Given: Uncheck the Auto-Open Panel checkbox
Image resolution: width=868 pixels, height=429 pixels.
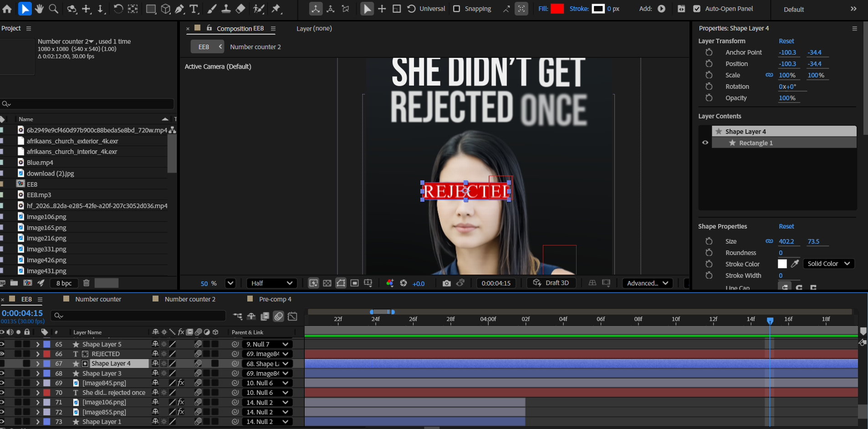Looking at the screenshot, I should 696,9.
